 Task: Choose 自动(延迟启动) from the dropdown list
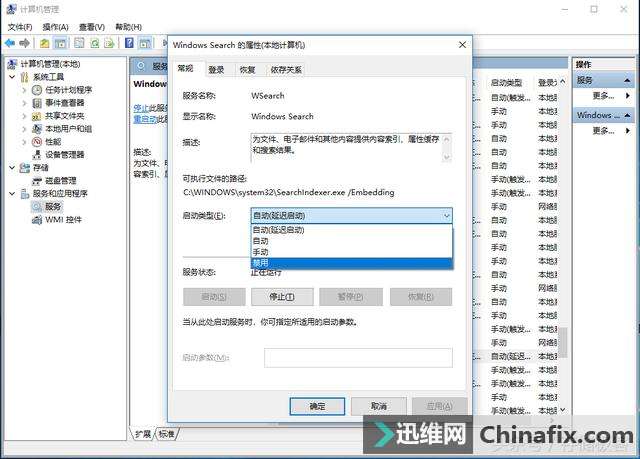pos(351,230)
